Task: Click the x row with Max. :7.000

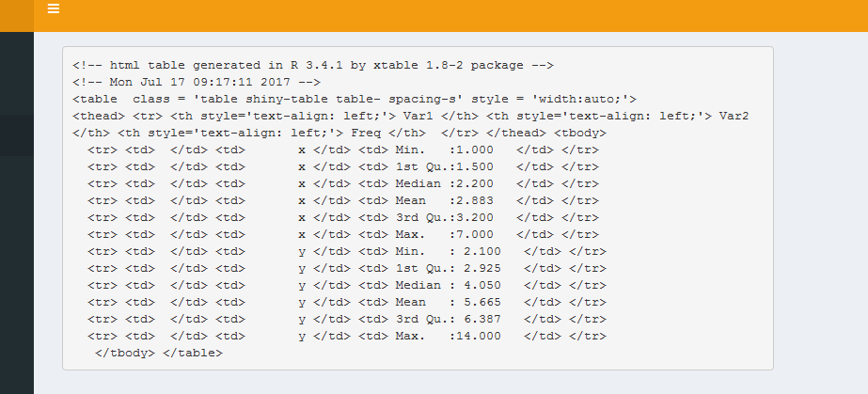Action: [342, 234]
